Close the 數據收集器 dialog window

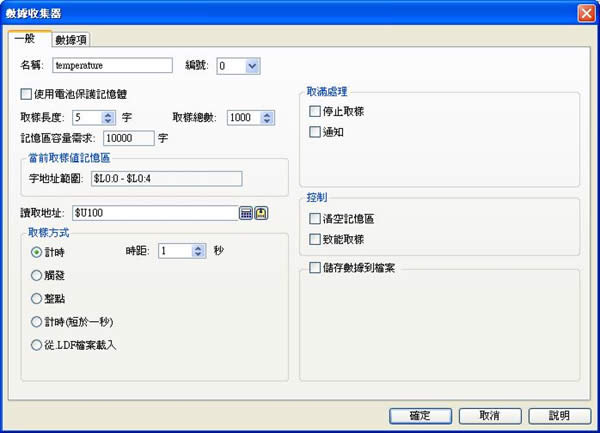click(586, 12)
